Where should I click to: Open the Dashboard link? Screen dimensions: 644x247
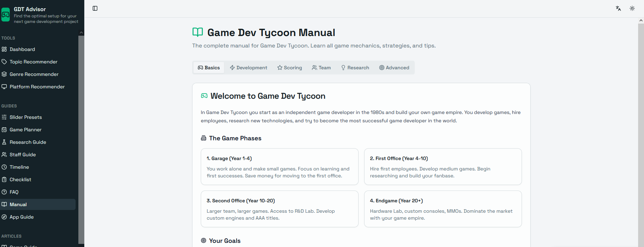pyautogui.click(x=38, y=49)
